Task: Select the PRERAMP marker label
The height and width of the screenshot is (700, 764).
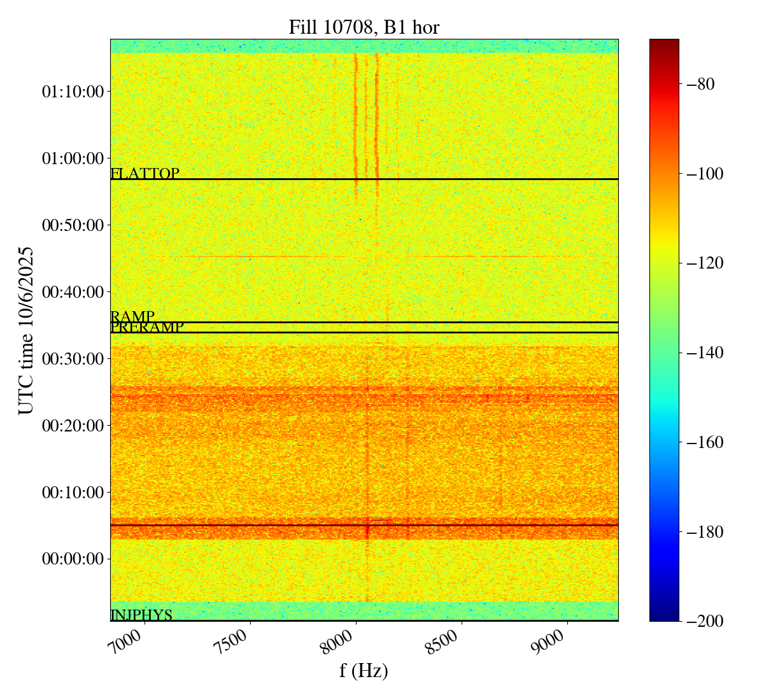Action: [147, 327]
